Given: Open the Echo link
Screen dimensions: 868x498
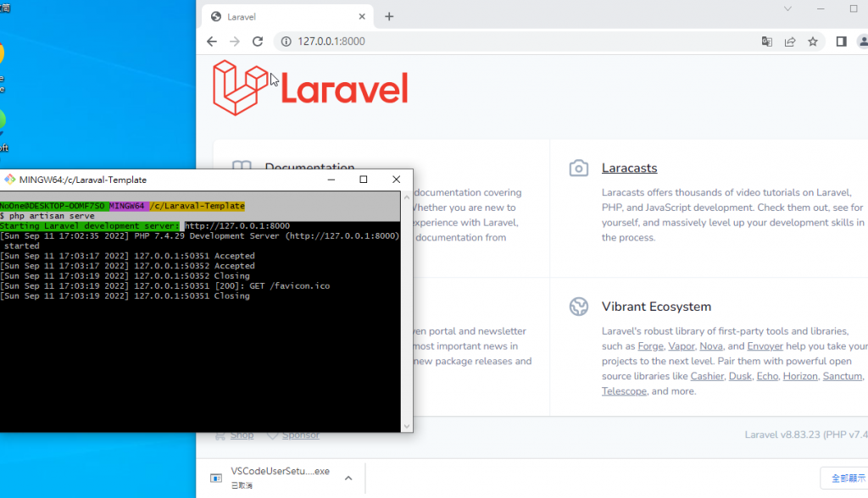Looking at the screenshot, I should pyautogui.click(x=767, y=376).
